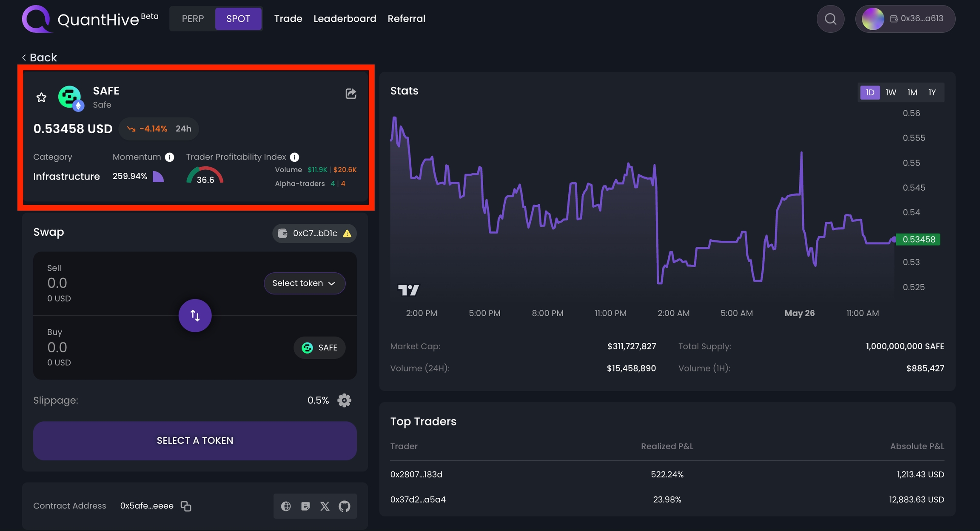
Task: Open the SAFE buy token selector
Action: (319, 348)
